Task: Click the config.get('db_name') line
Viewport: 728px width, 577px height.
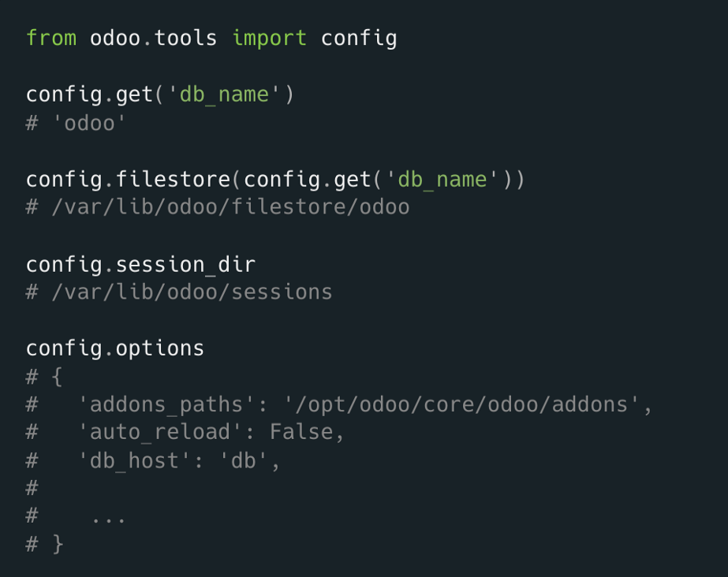Action: coord(160,95)
